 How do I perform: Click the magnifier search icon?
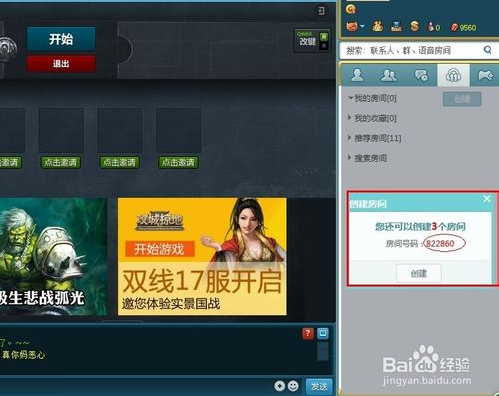(x=487, y=50)
